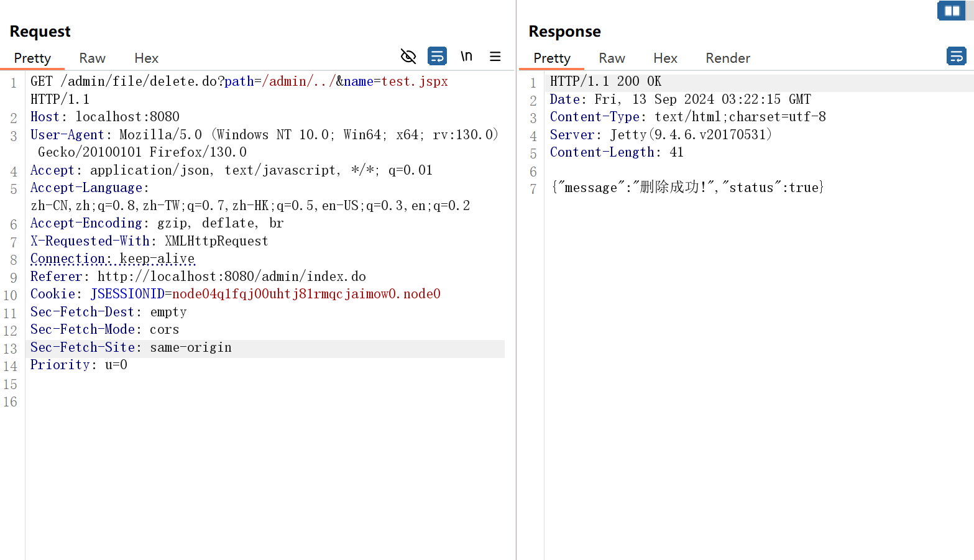The height and width of the screenshot is (560, 974).
Task: Click the Priority: u=0 header
Action: click(79, 365)
